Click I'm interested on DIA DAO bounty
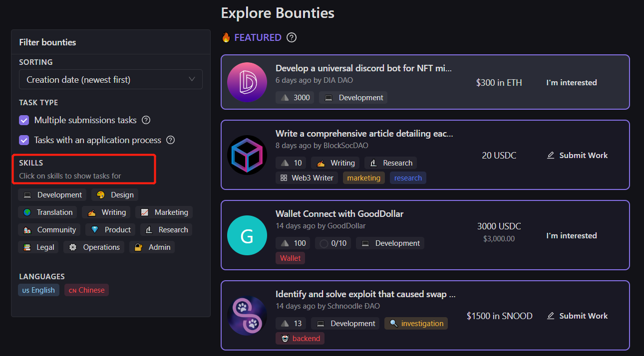The width and height of the screenshot is (644, 356). click(x=572, y=83)
